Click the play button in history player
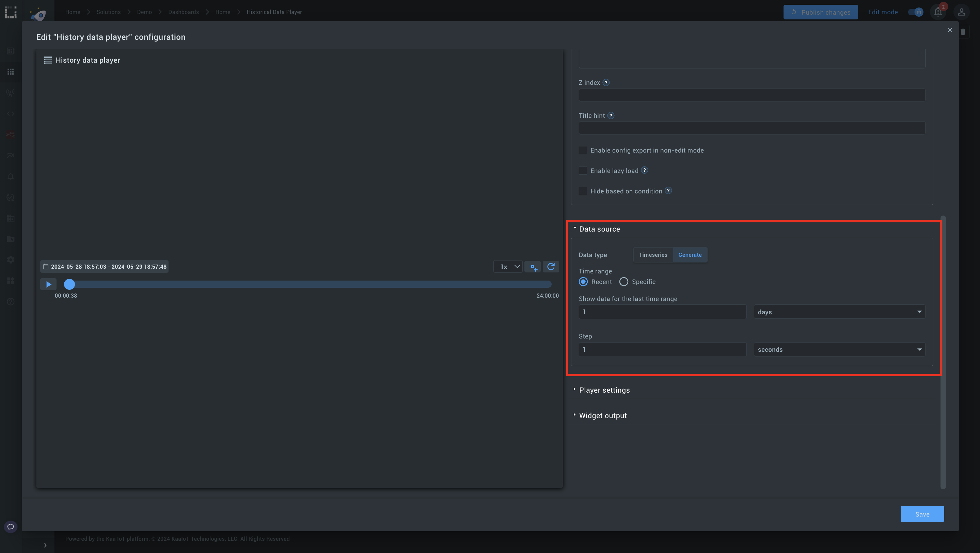980x553 pixels. click(48, 284)
